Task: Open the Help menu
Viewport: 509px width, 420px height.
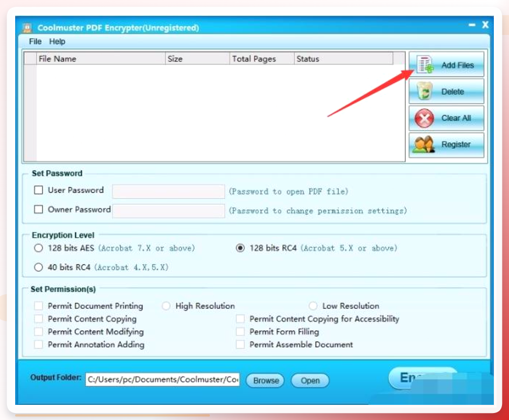Action: 57,41
